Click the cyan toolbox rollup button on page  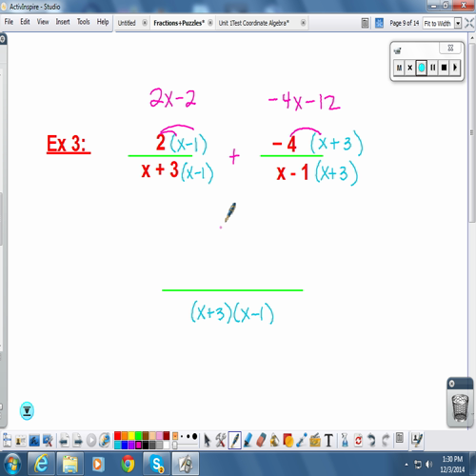[27, 411]
